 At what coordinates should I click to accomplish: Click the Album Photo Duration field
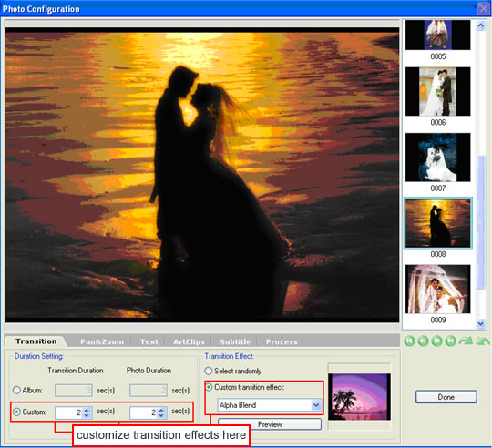[x=149, y=391]
